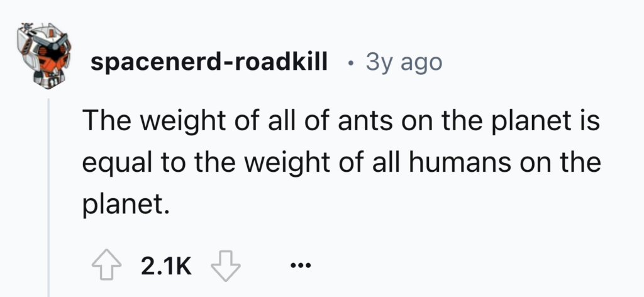644x297 pixels.
Task: Click the dot separator before the timestamp
Action: [x=350, y=62]
